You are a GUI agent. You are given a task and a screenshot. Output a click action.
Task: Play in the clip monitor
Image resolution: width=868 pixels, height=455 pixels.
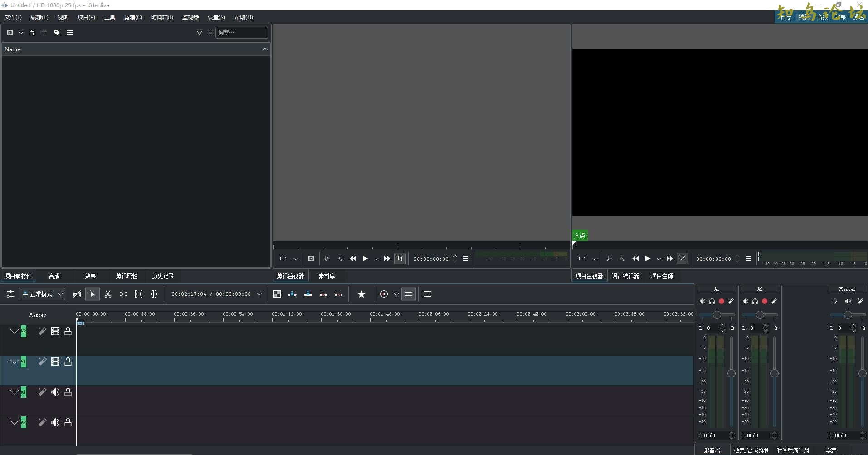coord(365,259)
